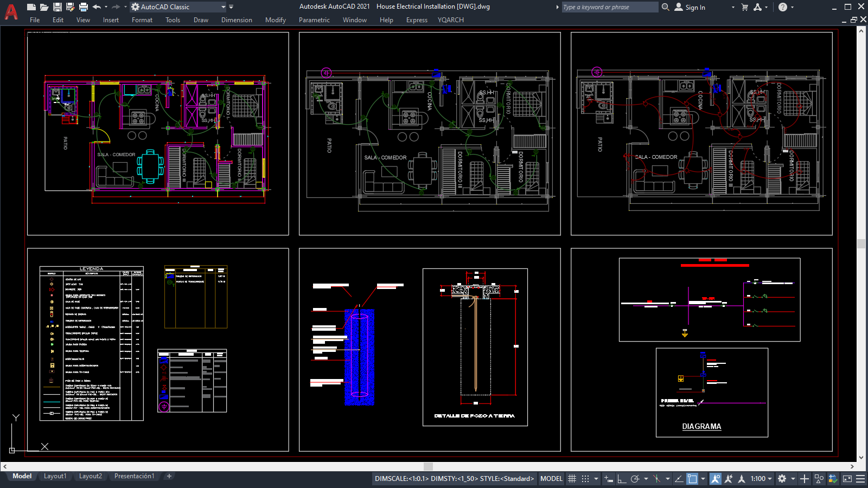Click the workspace settings gear in status bar
This screenshot has width=868, height=488.
click(x=781, y=479)
